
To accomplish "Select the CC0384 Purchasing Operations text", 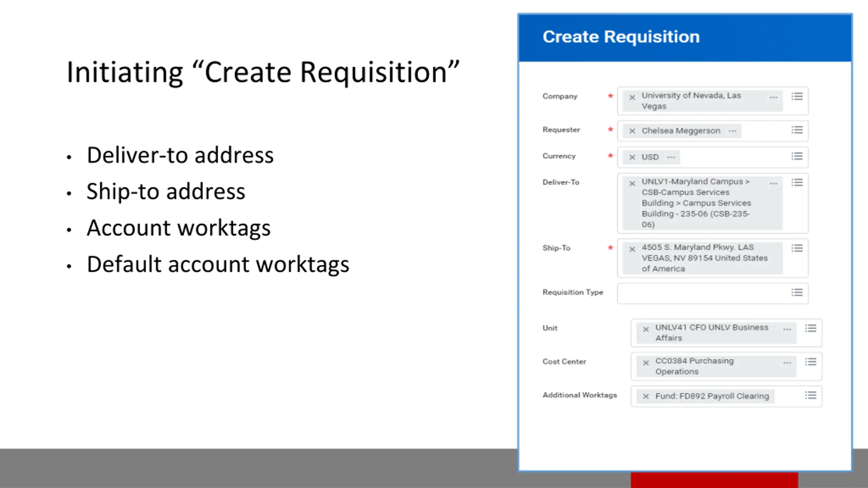I will (x=694, y=366).
